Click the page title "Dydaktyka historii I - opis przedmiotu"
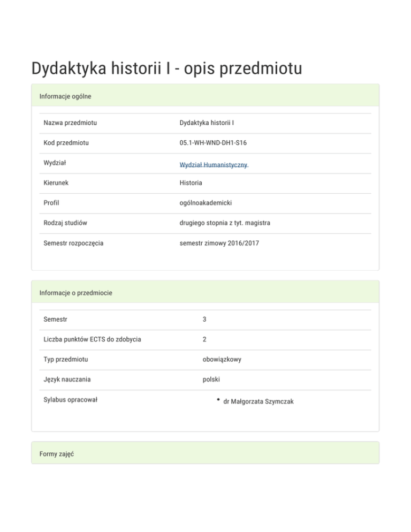The image size is (411, 532). pos(166,69)
